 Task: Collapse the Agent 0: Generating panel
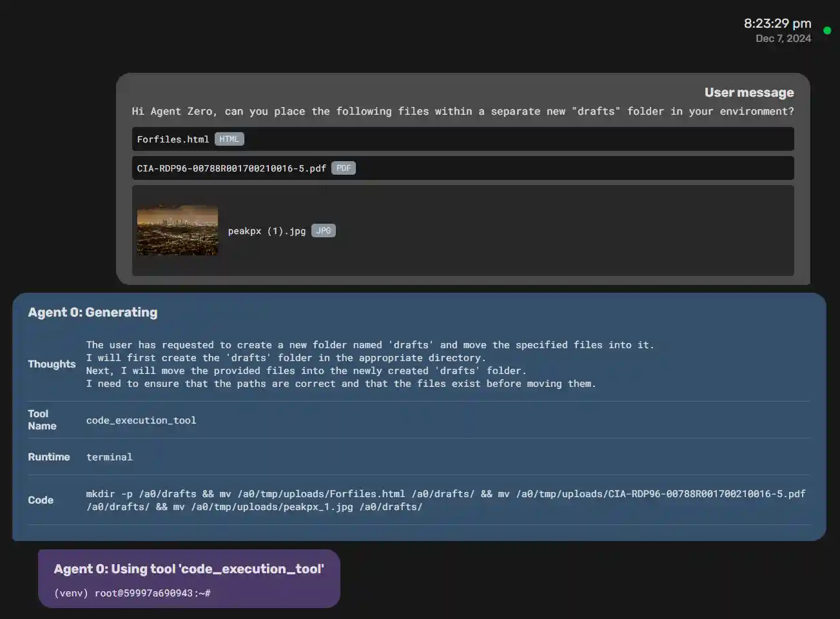click(92, 312)
